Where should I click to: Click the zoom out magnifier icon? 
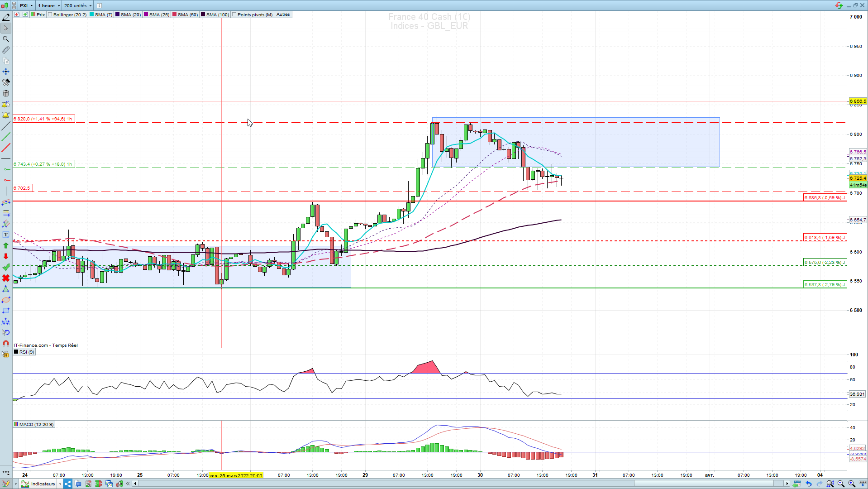click(x=841, y=484)
